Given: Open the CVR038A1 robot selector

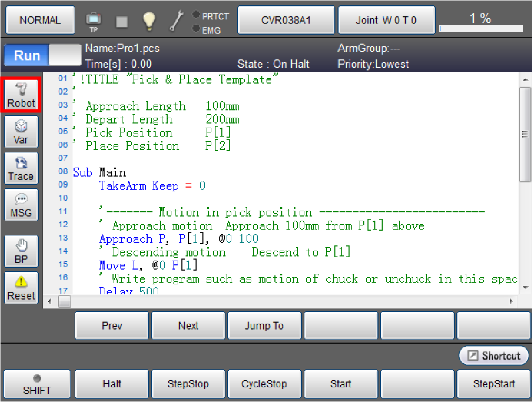Looking at the screenshot, I should point(286,20).
